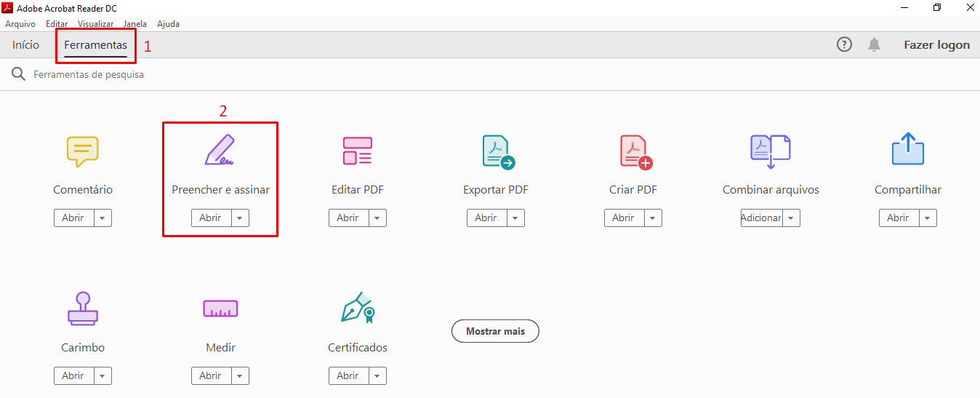The image size is (980, 398).
Task: Expand dropdown arrow beside Combinar arquivos Adicionar
Action: pos(791,218)
